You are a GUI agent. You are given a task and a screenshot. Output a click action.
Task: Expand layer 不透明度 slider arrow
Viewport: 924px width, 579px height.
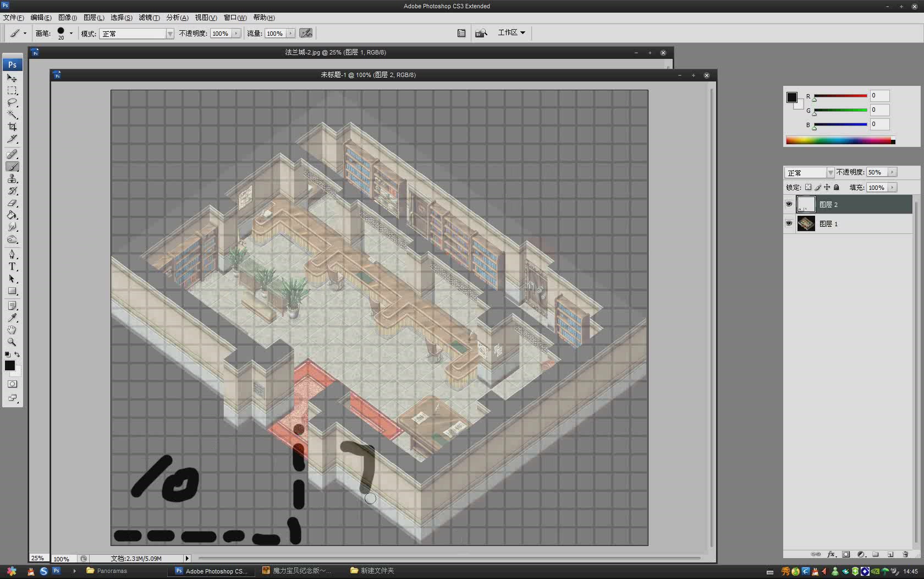click(892, 172)
